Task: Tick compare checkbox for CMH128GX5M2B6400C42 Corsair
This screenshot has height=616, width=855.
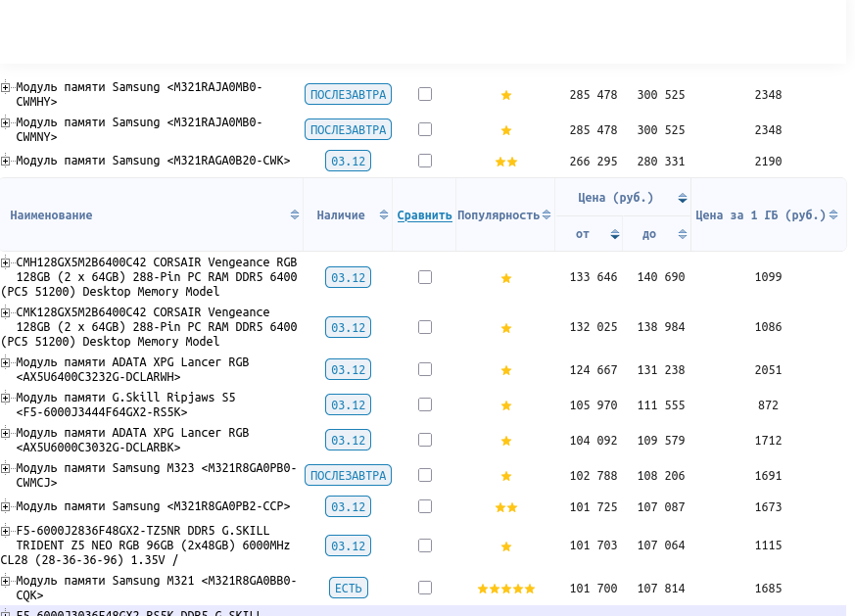Action: [x=425, y=277]
